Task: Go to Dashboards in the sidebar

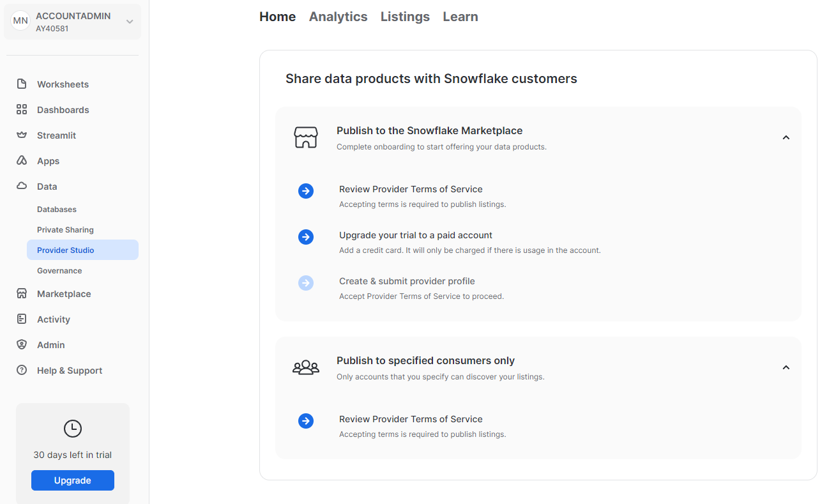Action: point(63,110)
